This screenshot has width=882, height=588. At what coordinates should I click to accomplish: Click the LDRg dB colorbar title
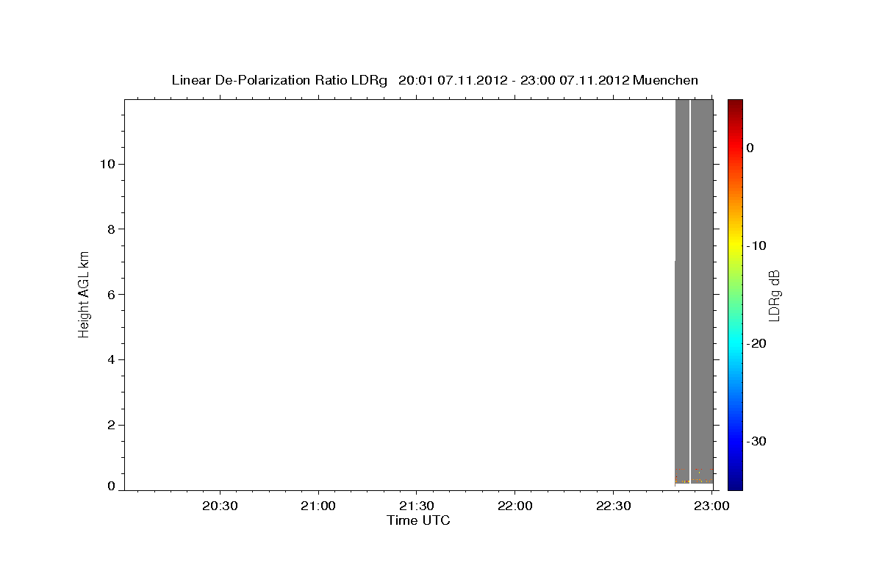pos(774,295)
